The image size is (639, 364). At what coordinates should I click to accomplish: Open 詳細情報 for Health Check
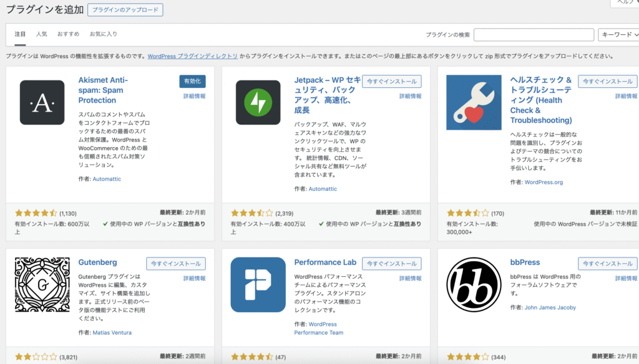coord(627,96)
